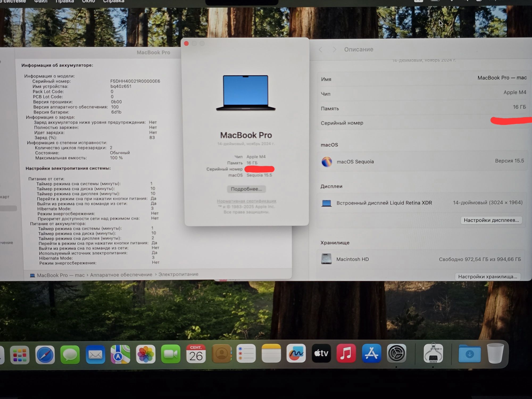Click the Имя row in Описание
This screenshot has width=532, height=399.
click(x=423, y=79)
